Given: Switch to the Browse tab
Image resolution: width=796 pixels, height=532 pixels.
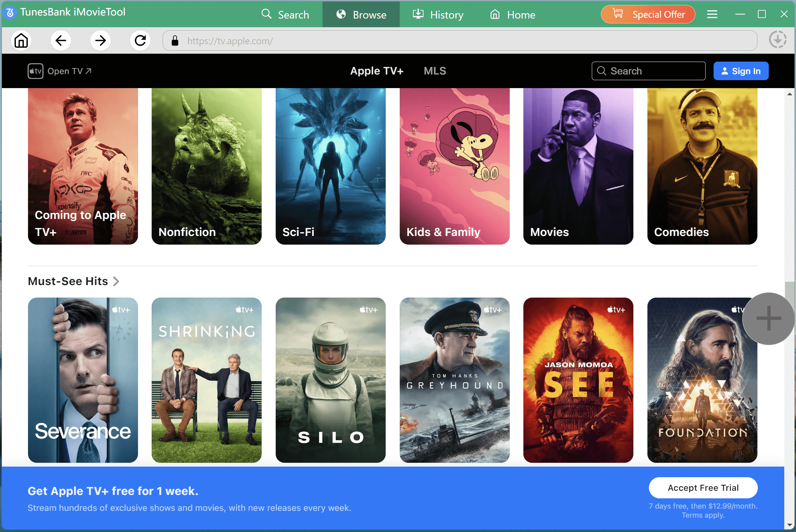Looking at the screenshot, I should point(361,14).
